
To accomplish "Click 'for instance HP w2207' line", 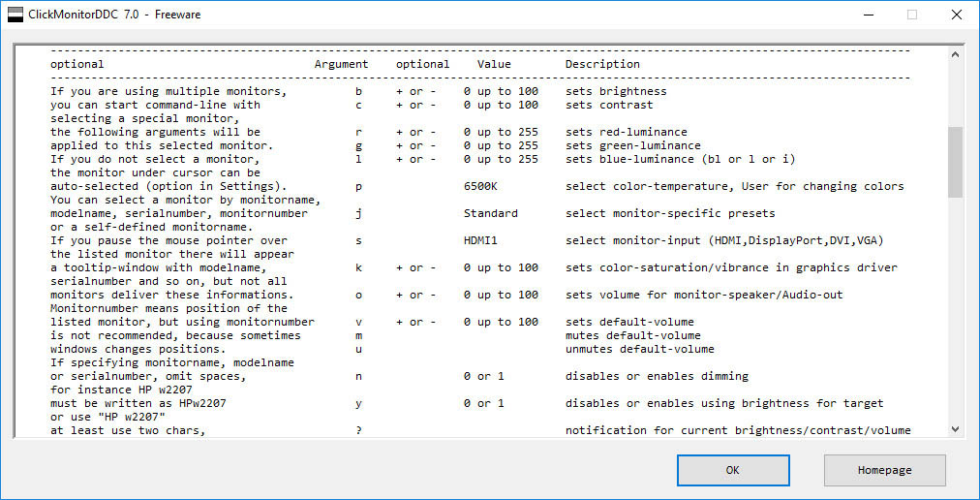I will point(121,390).
